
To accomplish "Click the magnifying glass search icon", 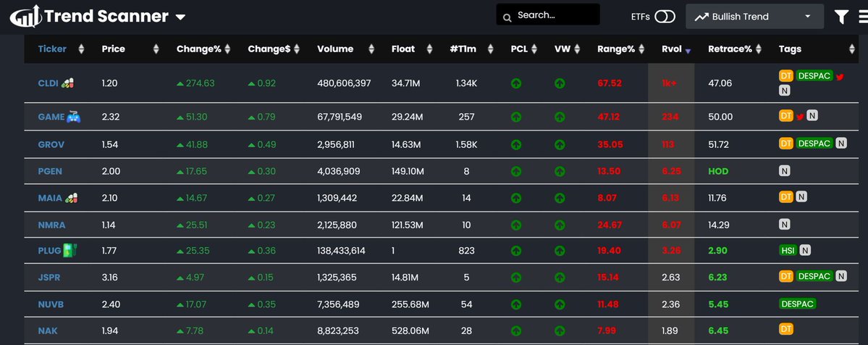I will click(x=507, y=18).
